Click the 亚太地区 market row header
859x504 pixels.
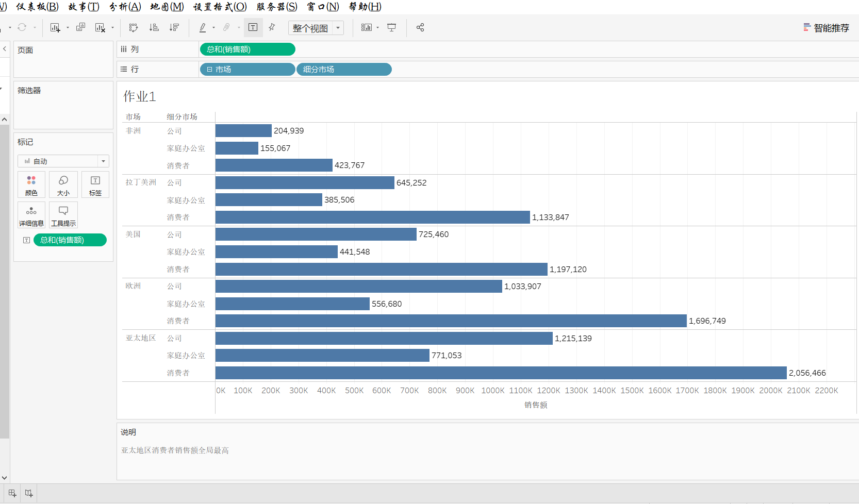(141, 338)
